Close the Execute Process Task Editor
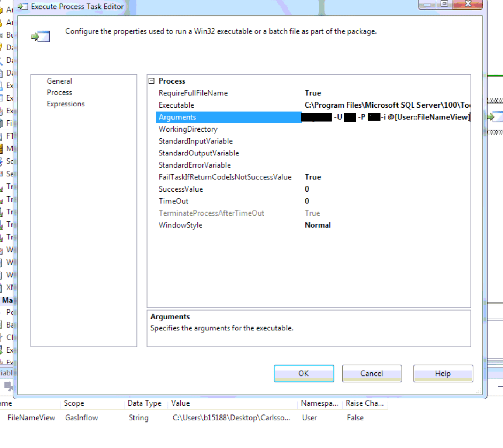Viewport: 503px width, 448px height. point(468,4)
